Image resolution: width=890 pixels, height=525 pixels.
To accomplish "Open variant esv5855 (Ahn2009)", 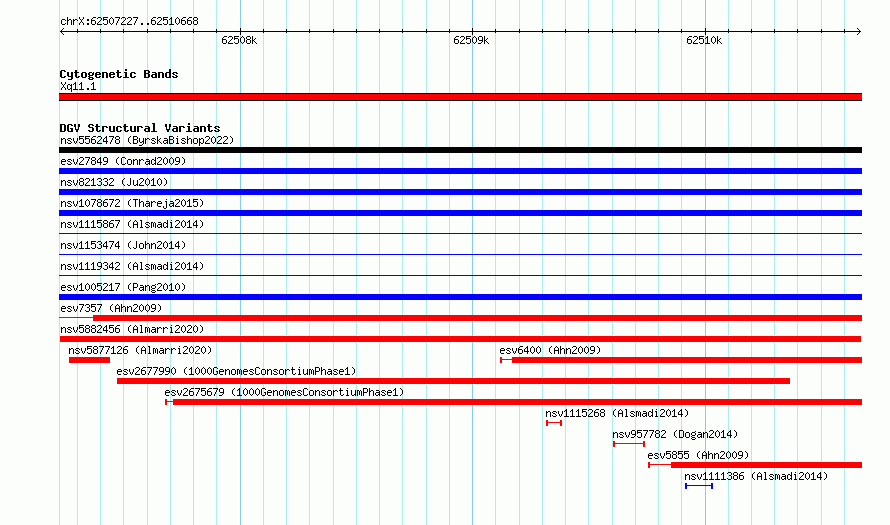I will 698,455.
